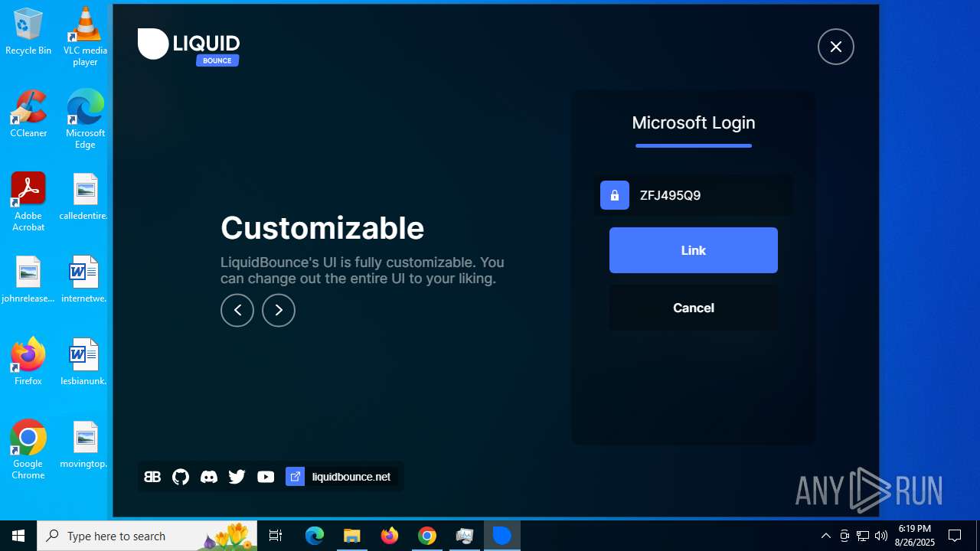The height and width of the screenshot is (551, 980).
Task: Open the YouTube icon link
Action: tap(266, 477)
